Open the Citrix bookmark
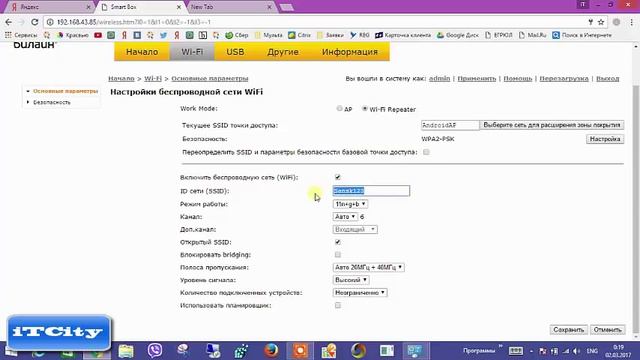 tap(300, 36)
